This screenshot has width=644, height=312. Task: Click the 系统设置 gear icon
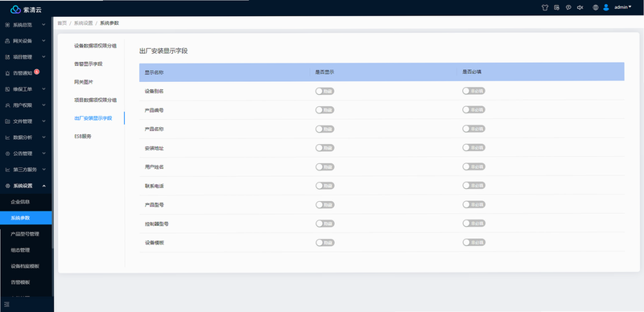point(7,186)
